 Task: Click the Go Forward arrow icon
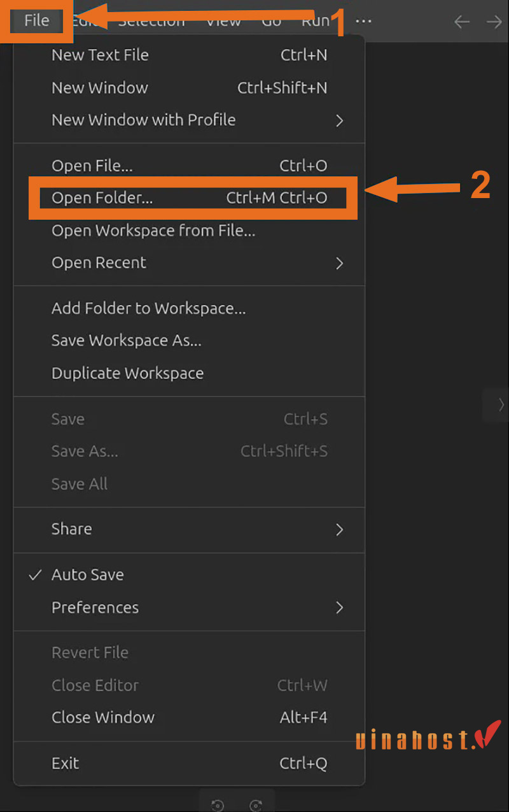point(494,22)
